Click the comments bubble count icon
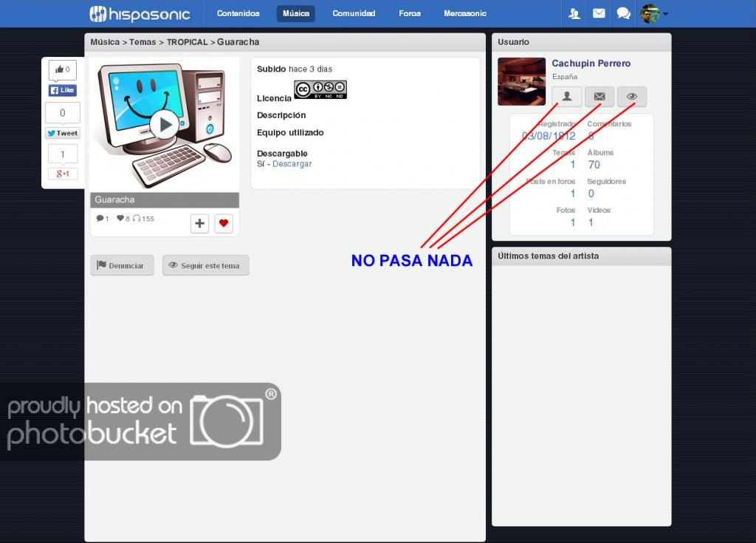This screenshot has width=756, height=543. pyautogui.click(x=102, y=219)
